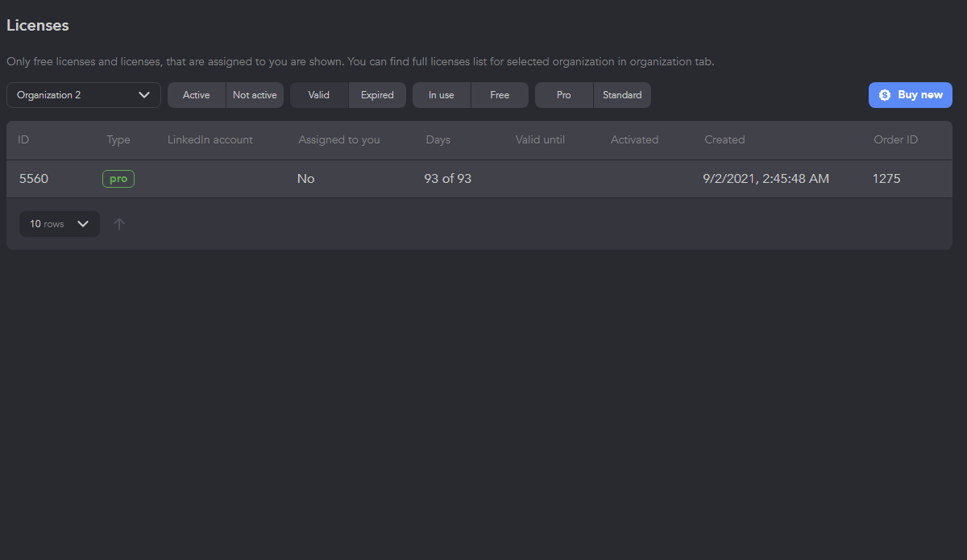Click the '93 of 93' days value
Viewport: 967px width, 560px height.
coord(448,179)
